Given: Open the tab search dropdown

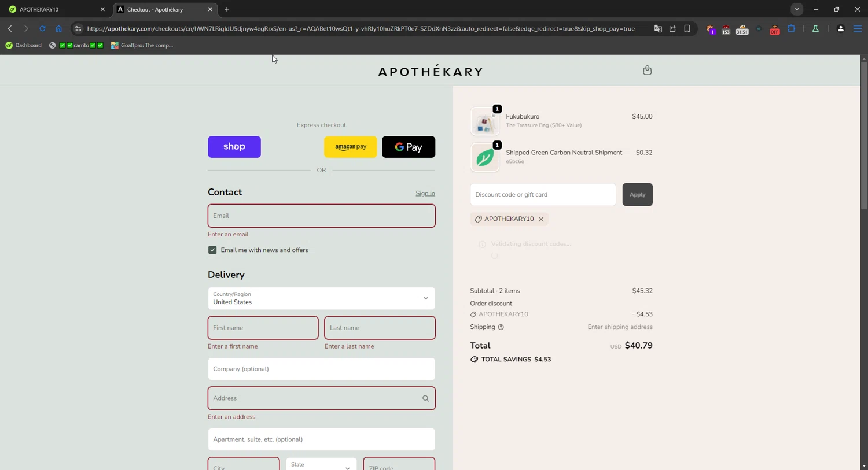Looking at the screenshot, I should (x=797, y=9).
